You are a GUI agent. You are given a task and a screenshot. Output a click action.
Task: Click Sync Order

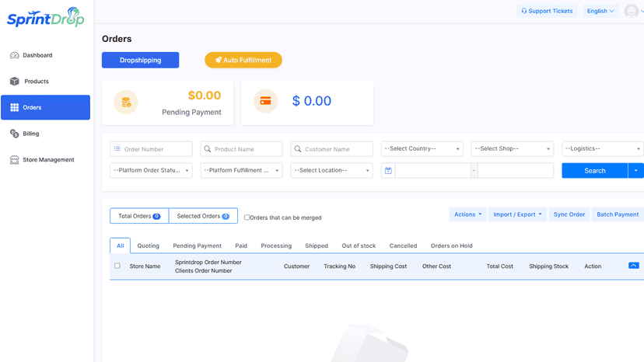tap(569, 214)
